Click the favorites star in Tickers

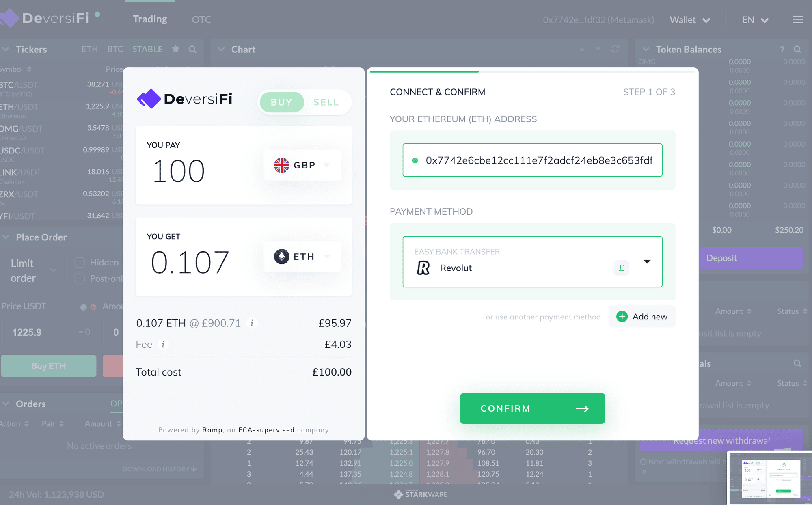click(176, 49)
